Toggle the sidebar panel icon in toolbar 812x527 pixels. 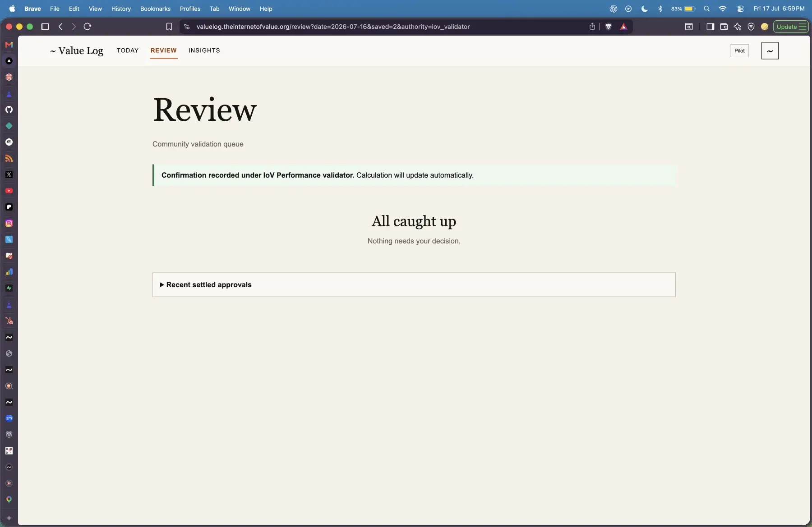710,27
